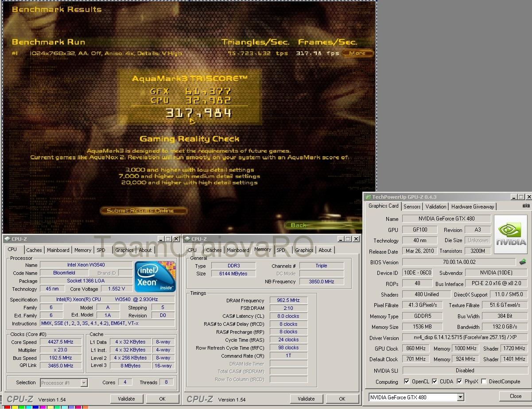Open the GPU-Z title bar system icon
Image resolution: width=532 pixels, height=409 pixels.
(368, 197)
